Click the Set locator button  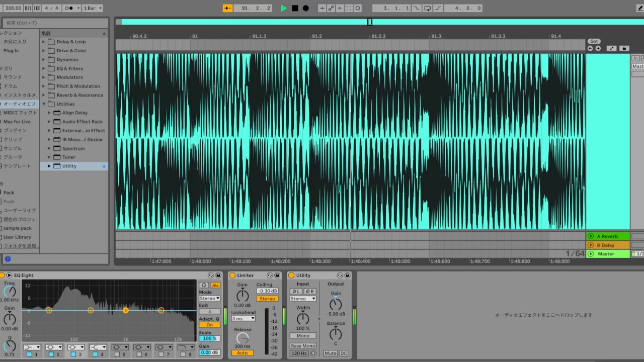coord(594,41)
